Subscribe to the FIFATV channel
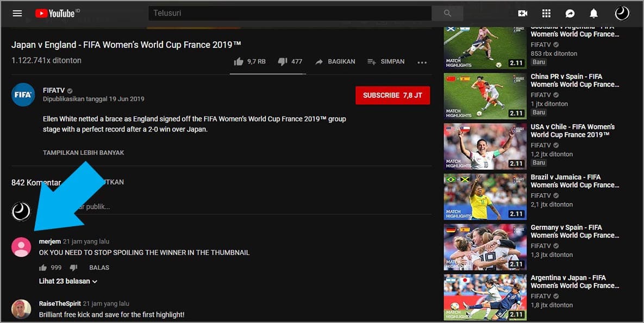The height and width of the screenshot is (323, 644). click(x=392, y=95)
